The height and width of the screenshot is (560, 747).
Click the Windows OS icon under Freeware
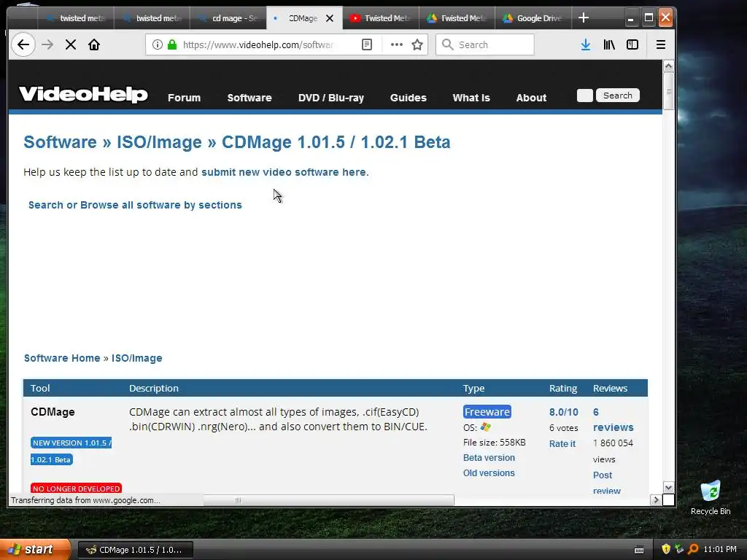[x=485, y=427]
